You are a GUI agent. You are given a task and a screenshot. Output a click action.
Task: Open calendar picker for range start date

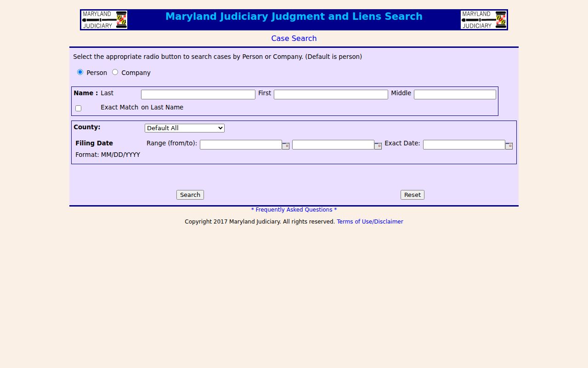click(x=286, y=146)
